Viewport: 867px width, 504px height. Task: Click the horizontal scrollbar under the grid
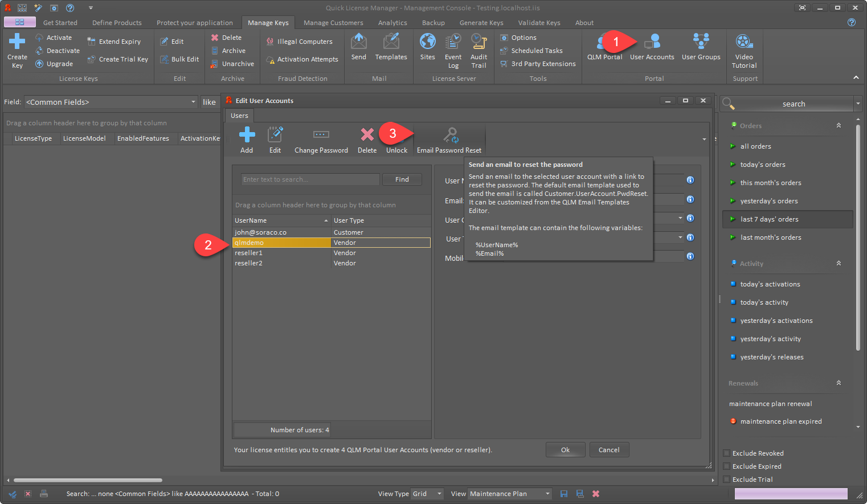click(x=88, y=480)
